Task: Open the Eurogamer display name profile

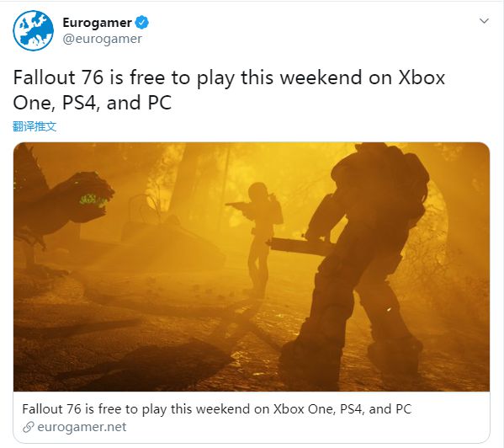Action: click(x=97, y=23)
